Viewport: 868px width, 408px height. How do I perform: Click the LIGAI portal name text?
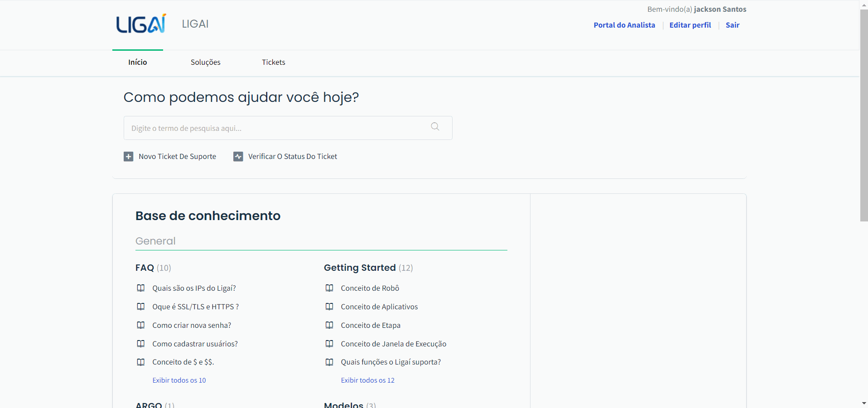pos(195,24)
